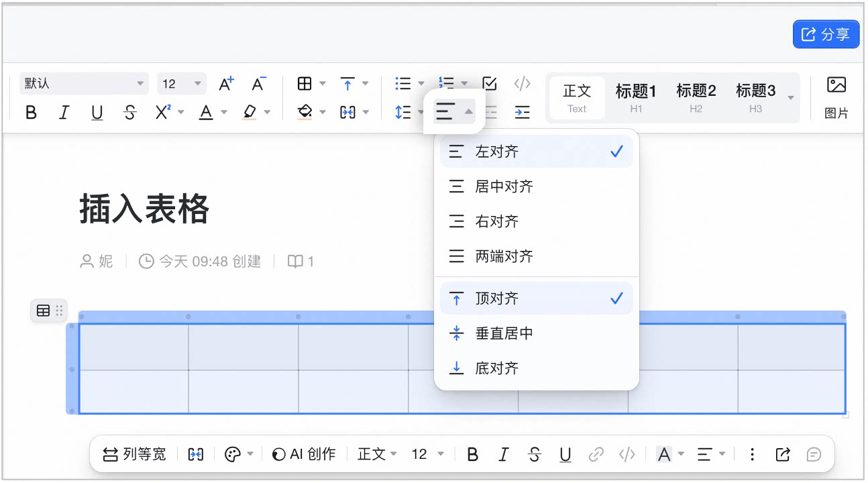Click the comment icon in the floating bar
The image size is (868, 483).
[814, 455]
